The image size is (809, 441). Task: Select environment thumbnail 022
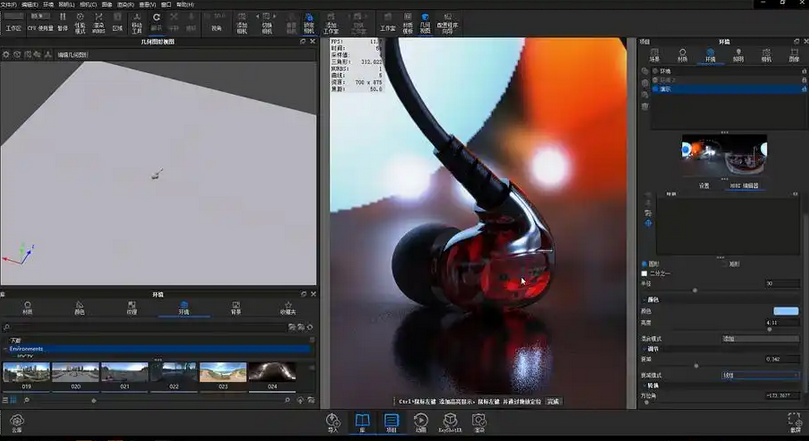[173, 373]
